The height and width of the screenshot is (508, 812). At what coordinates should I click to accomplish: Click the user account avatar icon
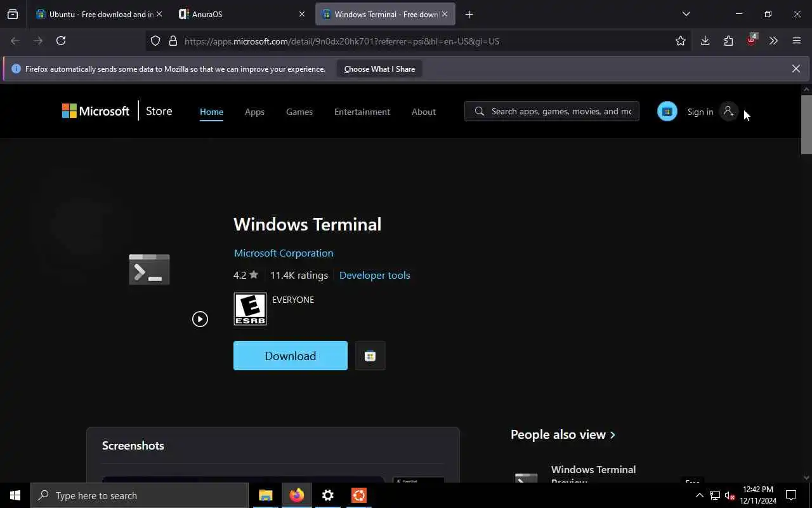pos(728,111)
